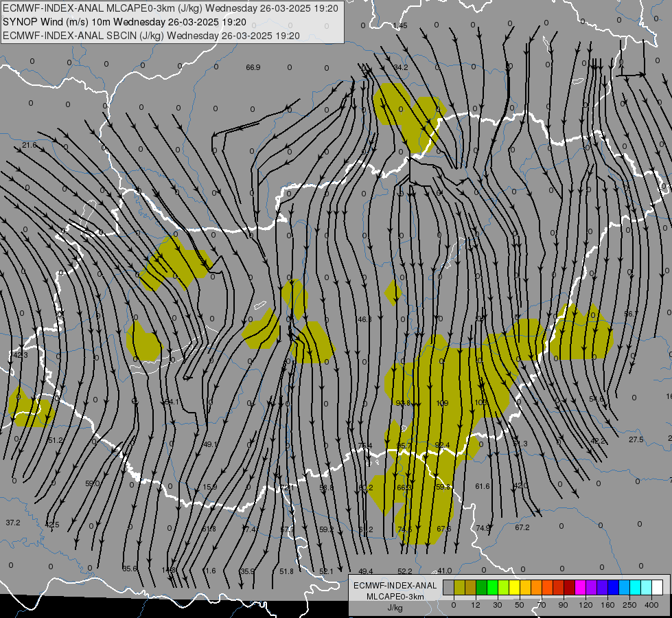672x618 pixels.
Task: Click the '92.8' value on the map
Action: [403, 402]
